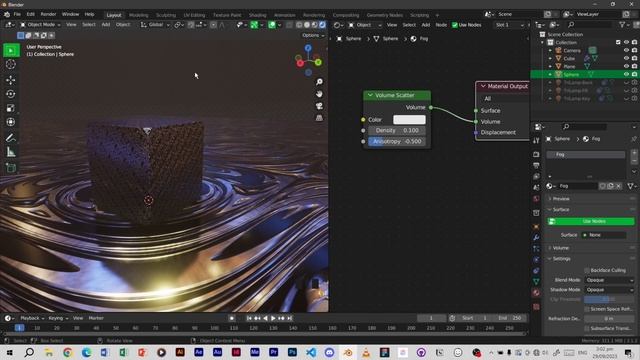Toggle Use Nodes checkbox in shader editor header

pos(454,25)
